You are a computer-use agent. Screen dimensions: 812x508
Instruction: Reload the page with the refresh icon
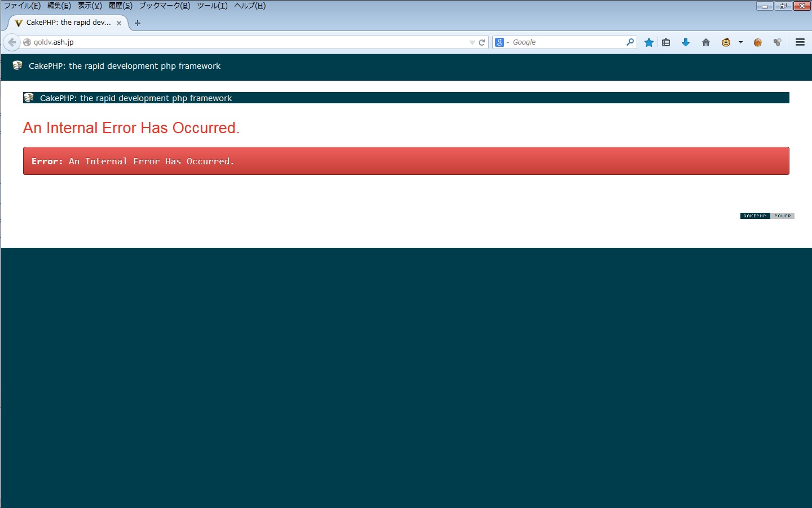pos(482,42)
